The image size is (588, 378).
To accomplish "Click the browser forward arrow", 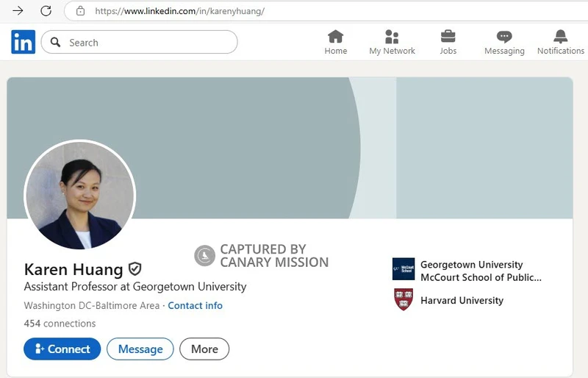I will pyautogui.click(x=18, y=10).
